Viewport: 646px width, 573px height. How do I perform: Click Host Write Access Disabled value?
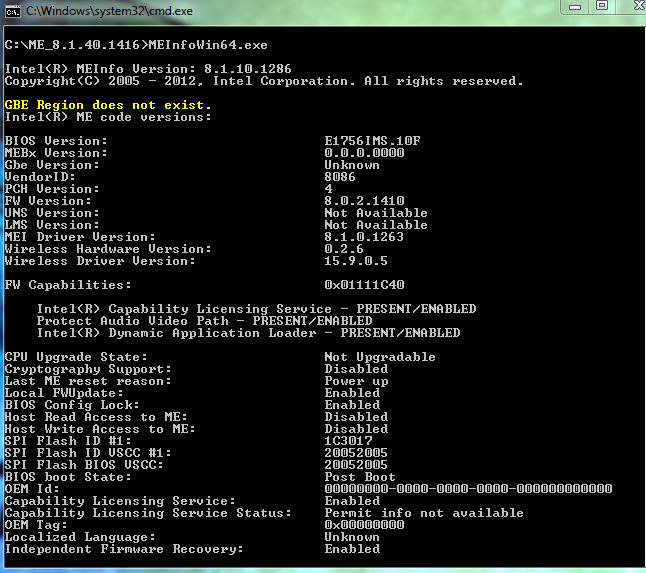coord(356,429)
